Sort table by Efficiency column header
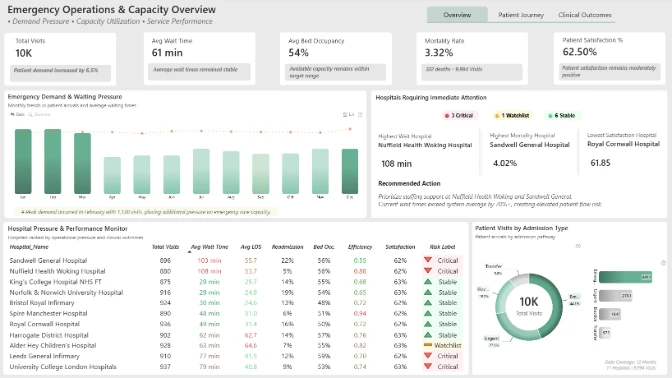Viewport: 672px width, 378px height. click(x=360, y=247)
